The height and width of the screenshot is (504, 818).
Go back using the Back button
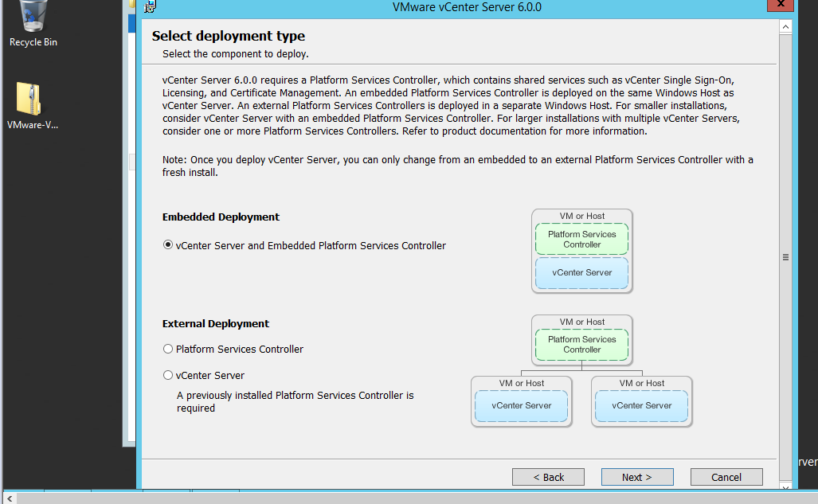coord(548,476)
